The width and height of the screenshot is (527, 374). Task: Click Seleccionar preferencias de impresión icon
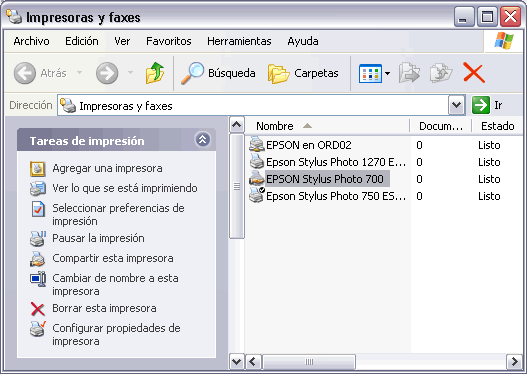point(38,209)
